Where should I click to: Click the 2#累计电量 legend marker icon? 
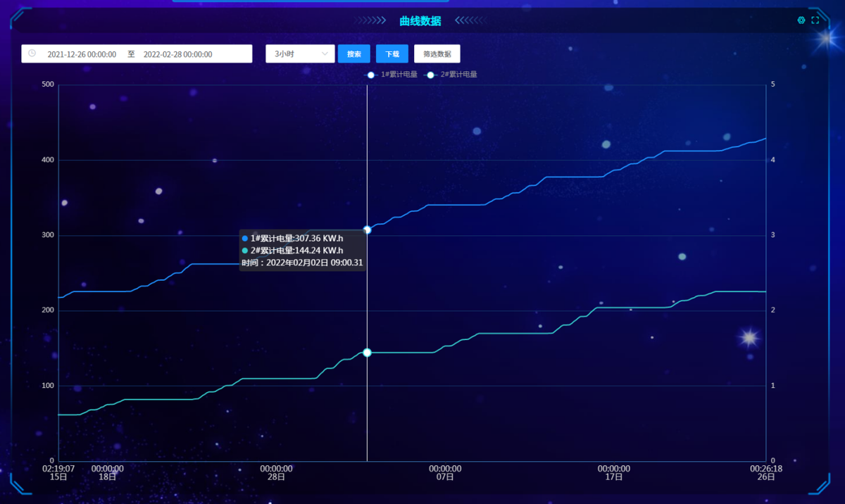(x=430, y=75)
